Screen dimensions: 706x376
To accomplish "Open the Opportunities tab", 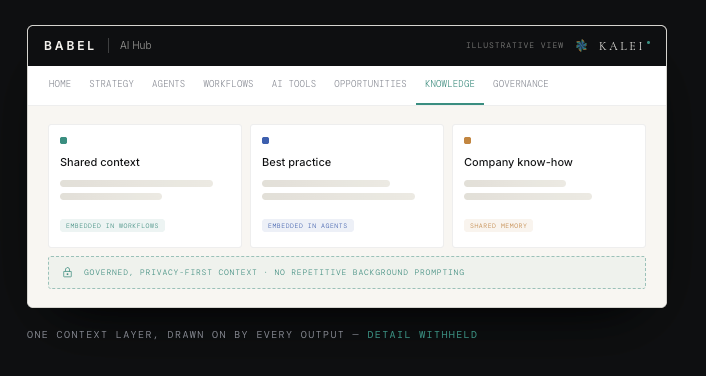I will point(370,84).
